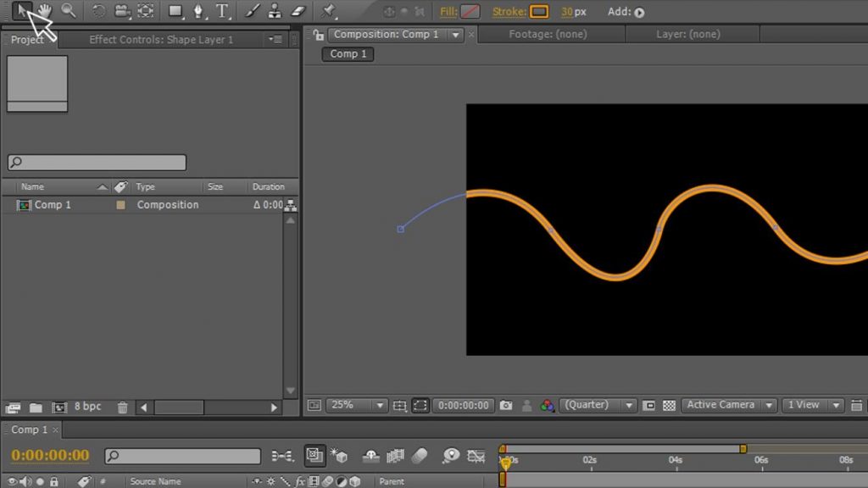Image resolution: width=868 pixels, height=488 pixels.
Task: Select the Selection tool
Action: coord(23,11)
